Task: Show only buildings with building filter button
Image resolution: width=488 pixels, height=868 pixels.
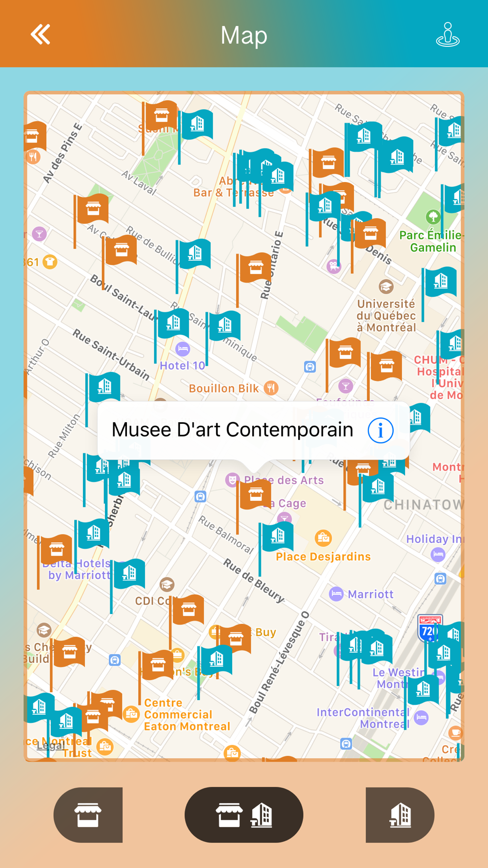Action: tap(400, 815)
